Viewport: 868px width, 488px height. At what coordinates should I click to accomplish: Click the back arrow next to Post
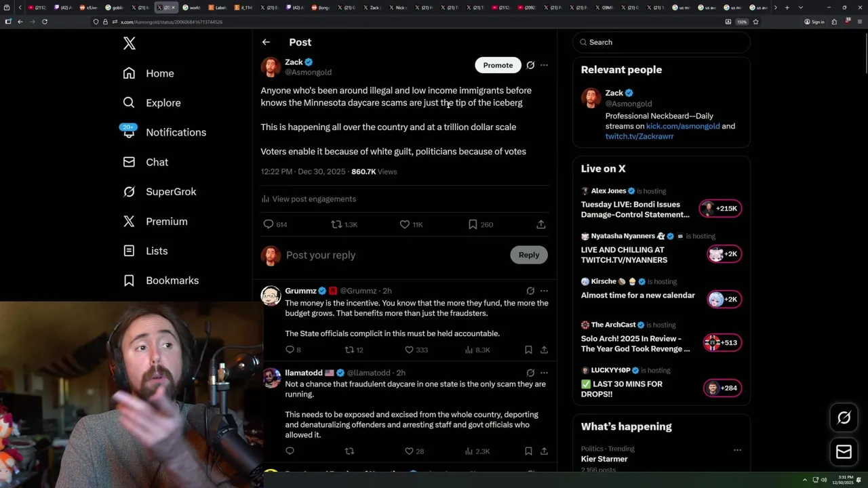[266, 42]
